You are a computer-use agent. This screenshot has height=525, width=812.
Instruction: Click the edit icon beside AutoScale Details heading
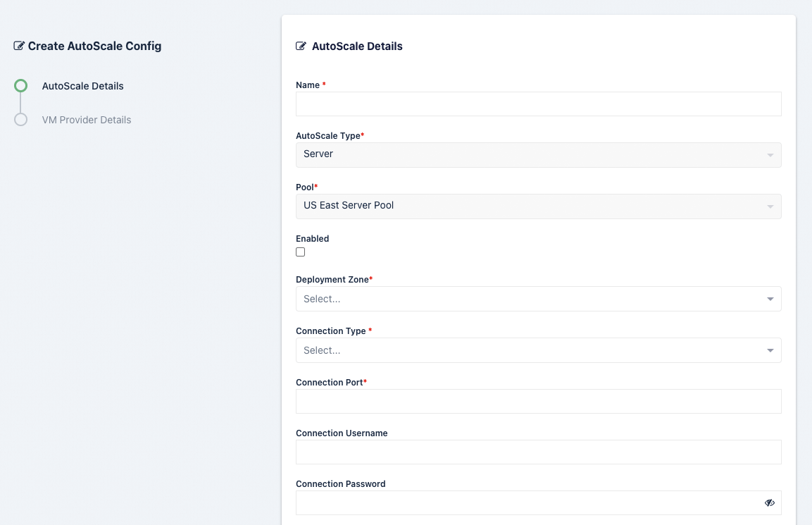point(301,47)
